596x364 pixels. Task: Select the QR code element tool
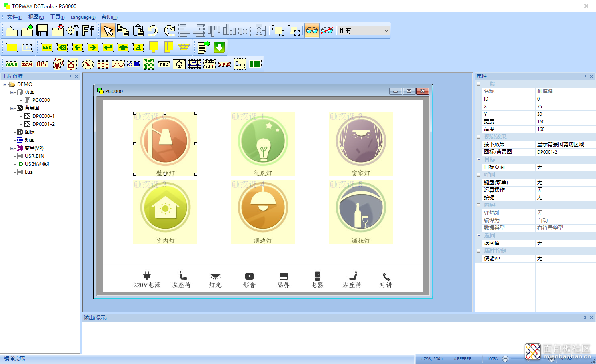tap(149, 64)
